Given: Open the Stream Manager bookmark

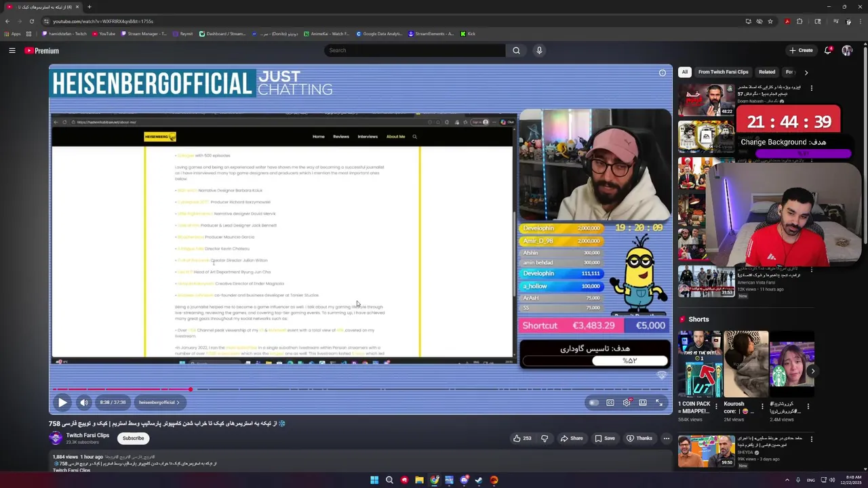Looking at the screenshot, I should [144, 34].
